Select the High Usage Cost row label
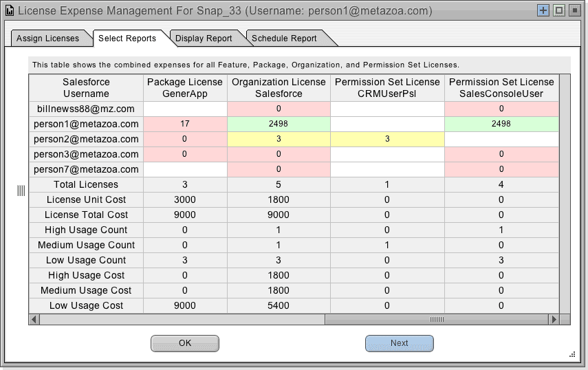588x370 pixels. click(86, 275)
